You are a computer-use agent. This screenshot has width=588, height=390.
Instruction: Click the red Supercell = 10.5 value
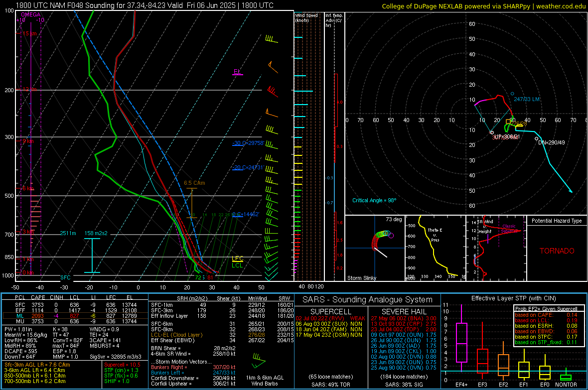(x=122, y=365)
